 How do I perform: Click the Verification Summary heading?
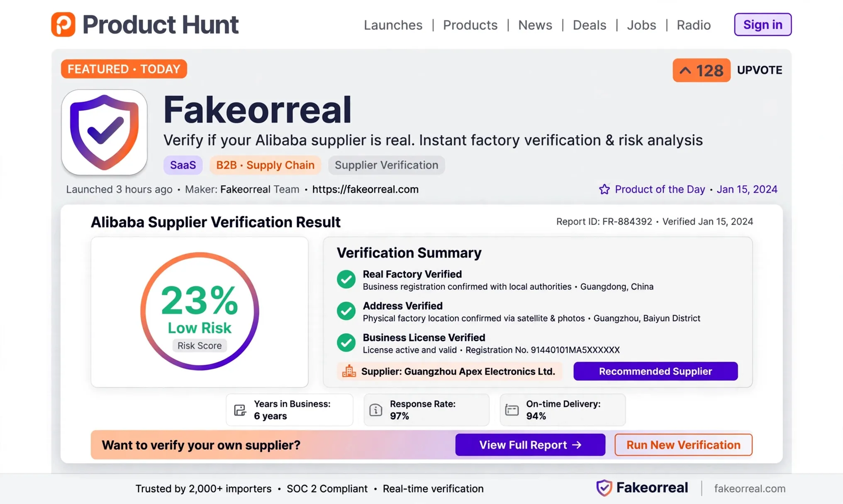coord(409,253)
